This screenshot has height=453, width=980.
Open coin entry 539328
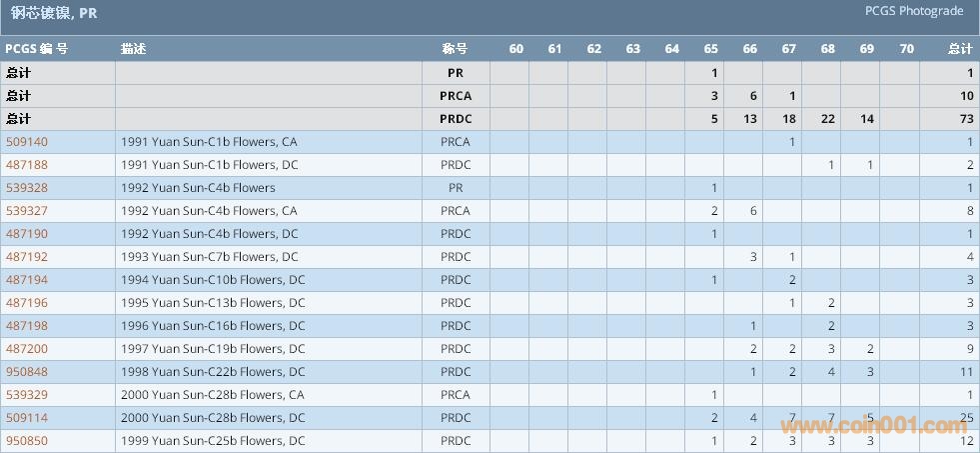point(27,188)
